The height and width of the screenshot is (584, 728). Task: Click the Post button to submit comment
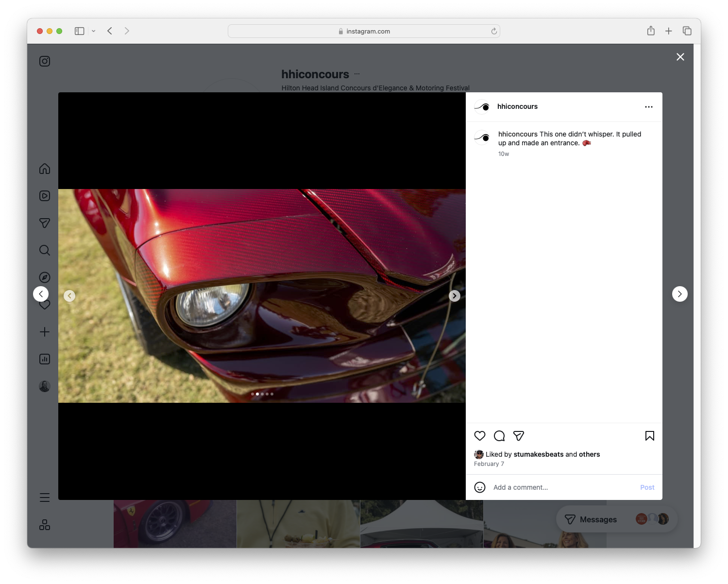647,487
